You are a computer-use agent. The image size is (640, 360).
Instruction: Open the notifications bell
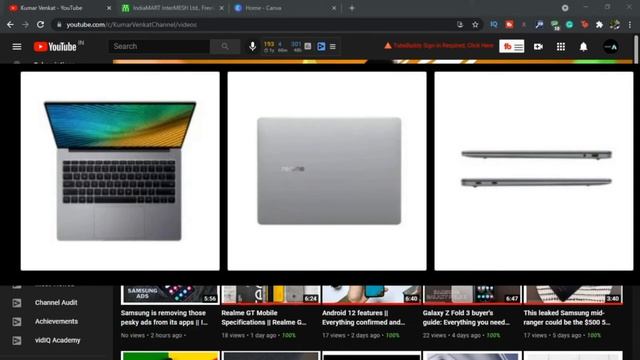584,47
